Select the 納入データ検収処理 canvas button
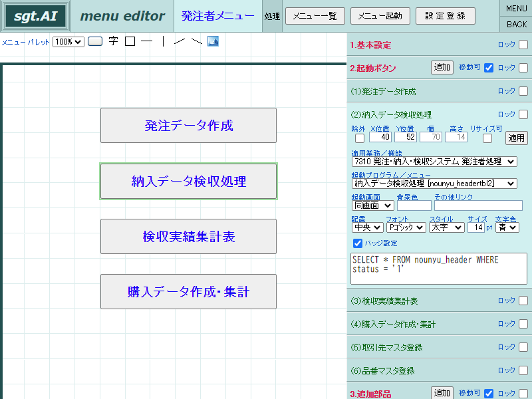Image resolution: width=532 pixels, height=399 pixels. [x=188, y=181]
